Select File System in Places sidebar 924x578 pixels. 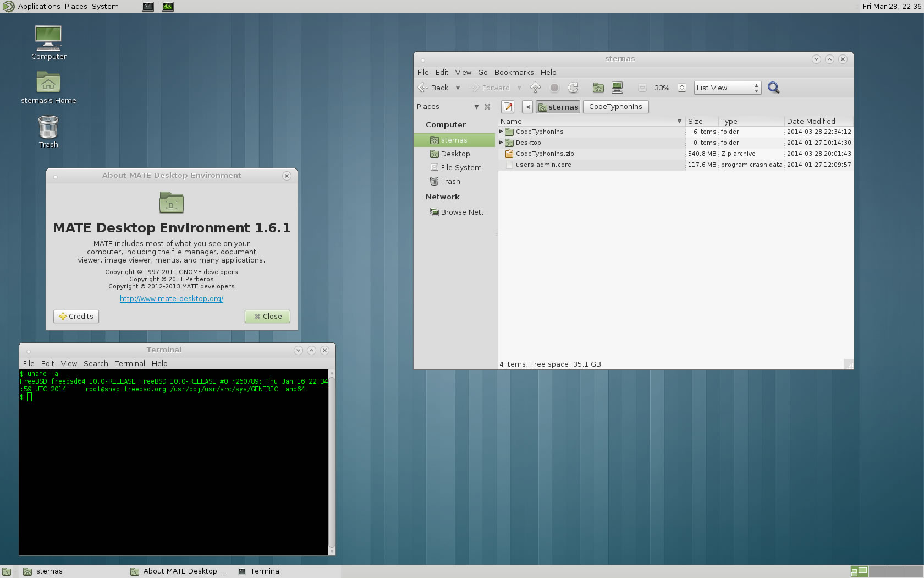pyautogui.click(x=455, y=167)
